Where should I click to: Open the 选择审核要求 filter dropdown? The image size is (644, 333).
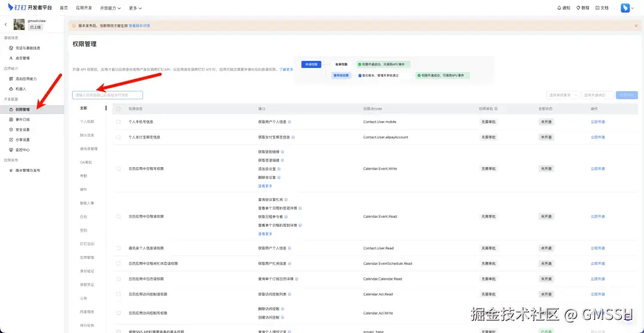(563, 95)
